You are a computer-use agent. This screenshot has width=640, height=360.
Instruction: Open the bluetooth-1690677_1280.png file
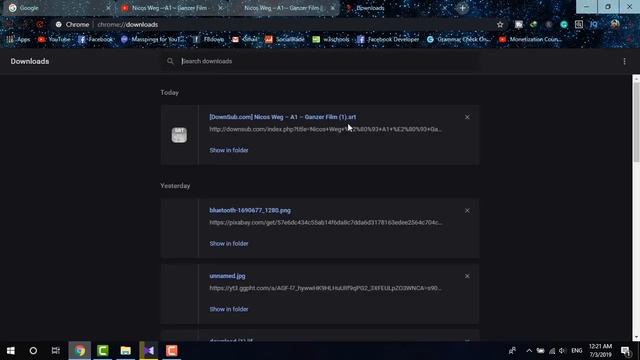pos(250,211)
